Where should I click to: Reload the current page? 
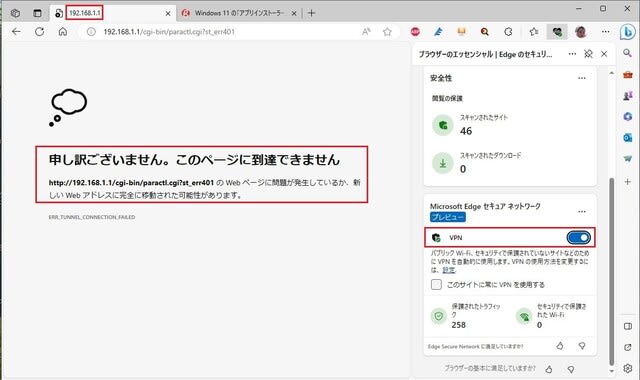pos(40,31)
